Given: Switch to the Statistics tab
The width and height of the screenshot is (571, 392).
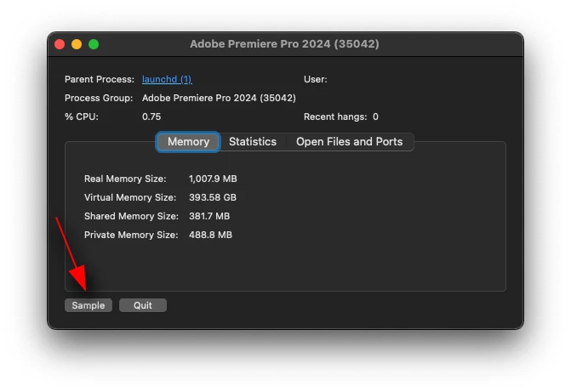Looking at the screenshot, I should coord(253,142).
